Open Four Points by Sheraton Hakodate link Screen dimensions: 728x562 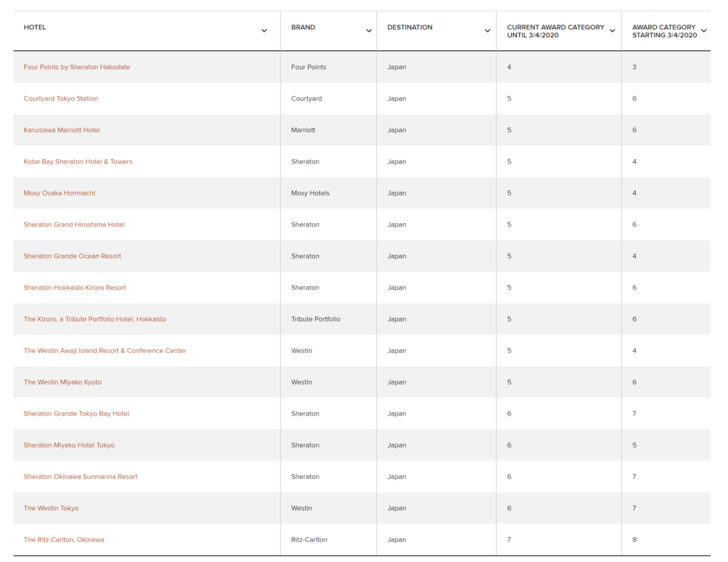(x=77, y=67)
